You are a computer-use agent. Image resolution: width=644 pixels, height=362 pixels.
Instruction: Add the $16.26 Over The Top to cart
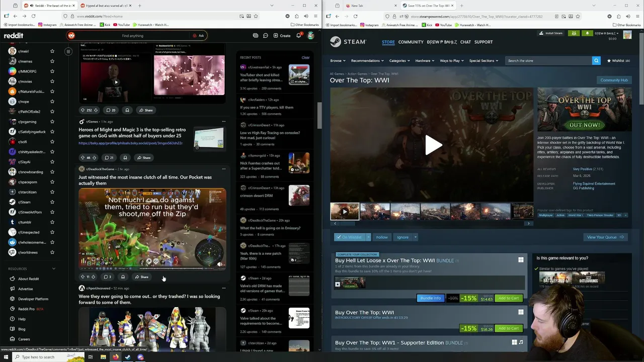point(508,328)
